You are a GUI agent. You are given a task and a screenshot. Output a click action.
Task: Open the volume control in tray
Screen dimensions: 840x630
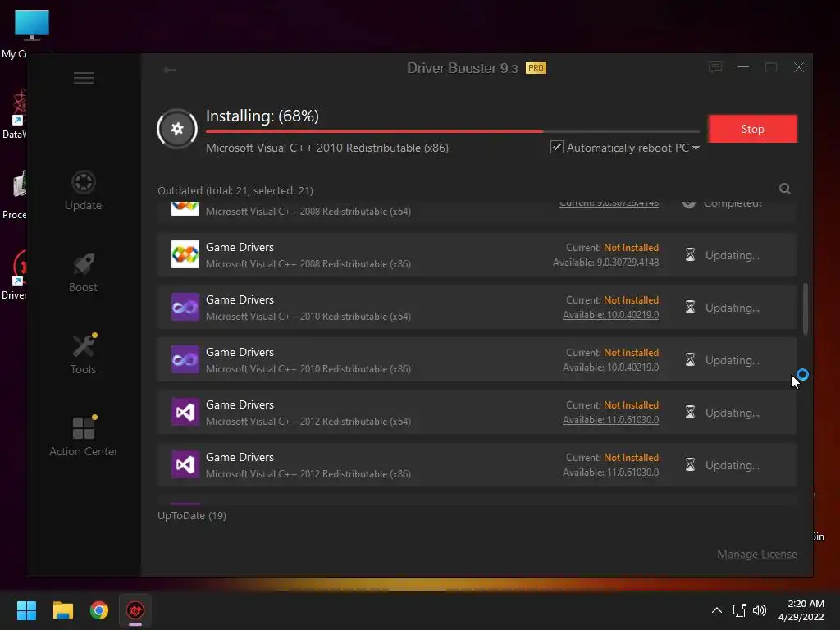(x=760, y=610)
